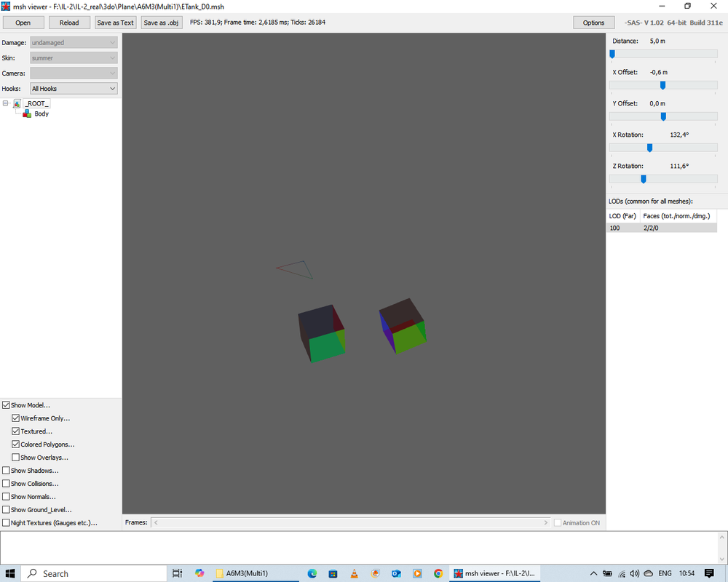Open Outlook from the taskbar
This screenshot has width=728, height=582.
(396, 574)
